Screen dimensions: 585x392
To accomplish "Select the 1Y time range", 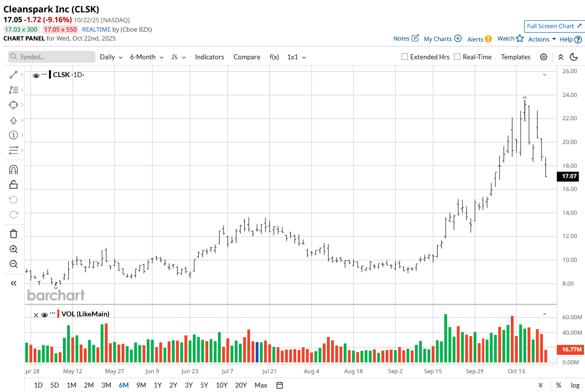I will [158, 385].
